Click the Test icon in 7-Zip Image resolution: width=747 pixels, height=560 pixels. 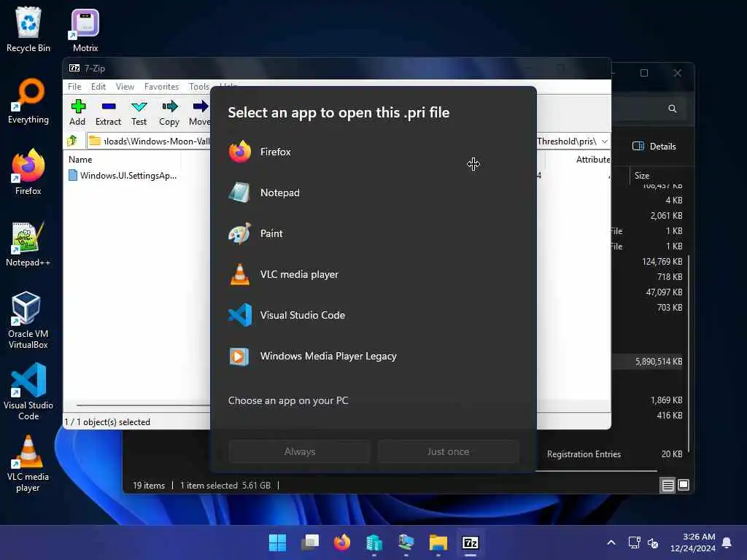tap(139, 113)
